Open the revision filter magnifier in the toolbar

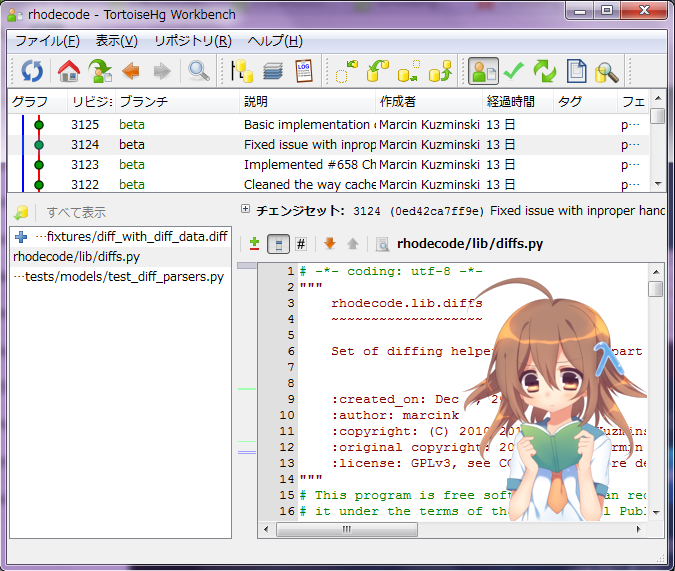point(198,71)
